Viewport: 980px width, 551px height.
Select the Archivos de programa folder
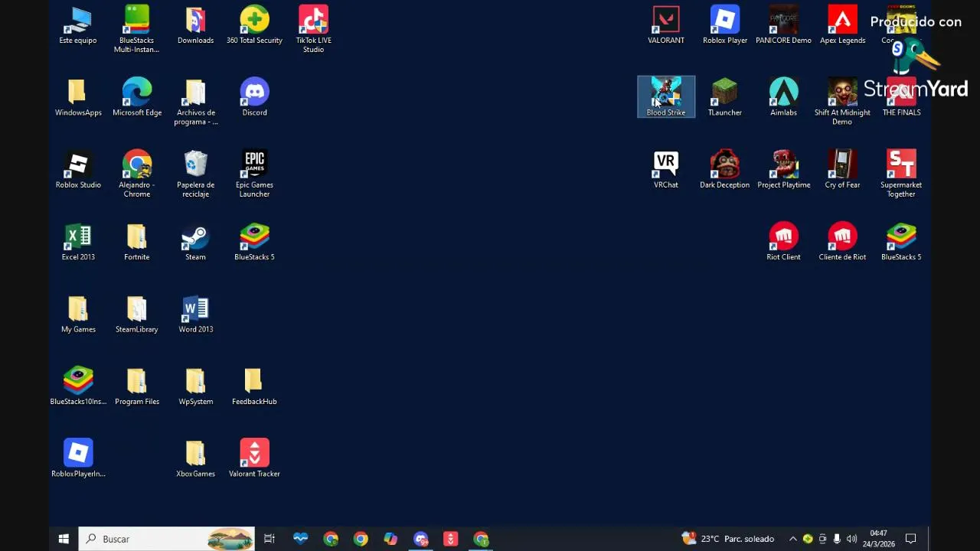click(x=195, y=102)
